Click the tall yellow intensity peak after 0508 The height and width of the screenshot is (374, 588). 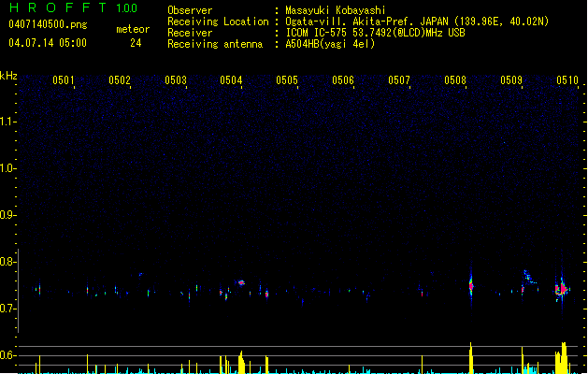471,358
